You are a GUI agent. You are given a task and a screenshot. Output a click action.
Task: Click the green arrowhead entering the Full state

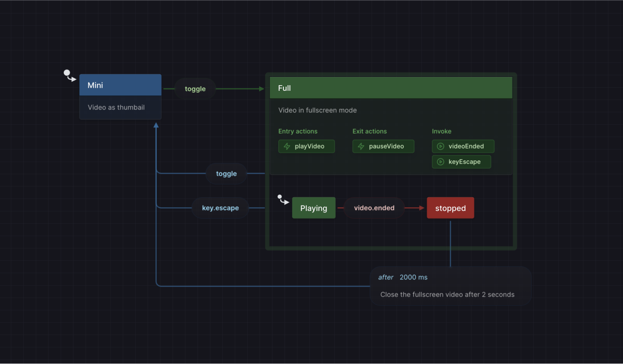pos(261,88)
